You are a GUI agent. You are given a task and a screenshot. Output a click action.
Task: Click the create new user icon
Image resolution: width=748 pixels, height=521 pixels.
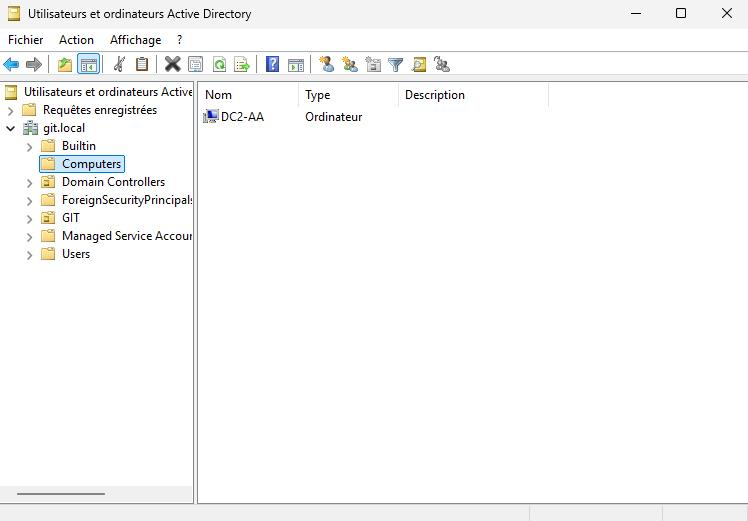(327, 64)
